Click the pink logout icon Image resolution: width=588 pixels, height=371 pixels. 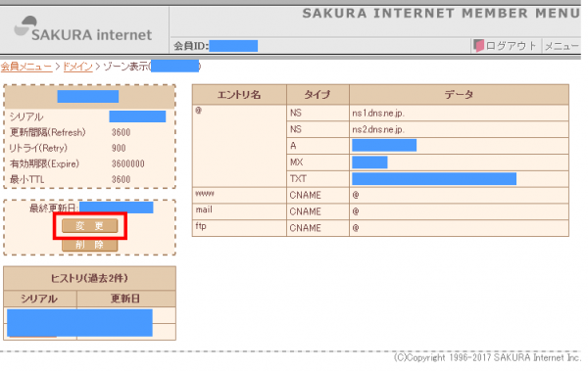(x=478, y=46)
